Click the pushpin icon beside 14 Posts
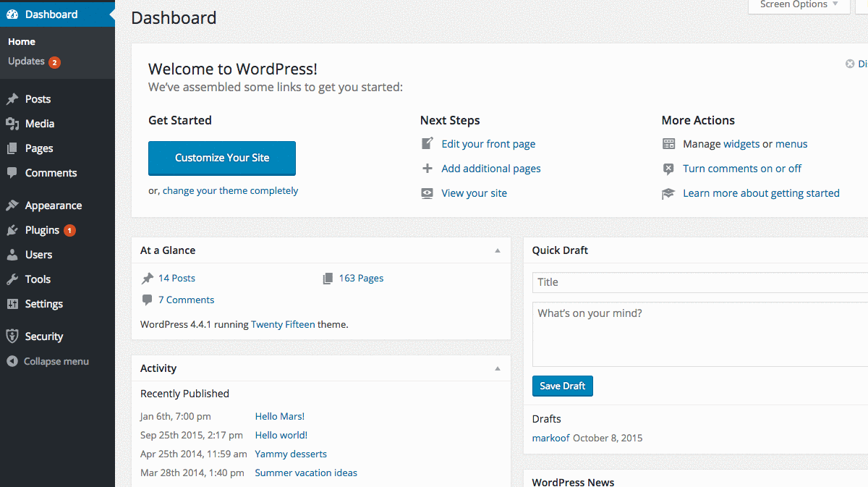868x487 pixels. coord(148,278)
